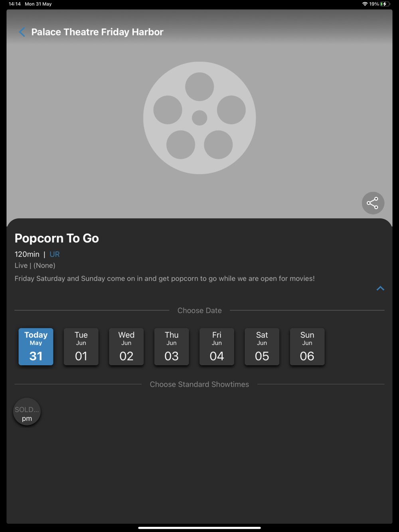Viewport: 399px width, 532px height.
Task: Tap the Popcorn To Go title
Action: click(57, 238)
